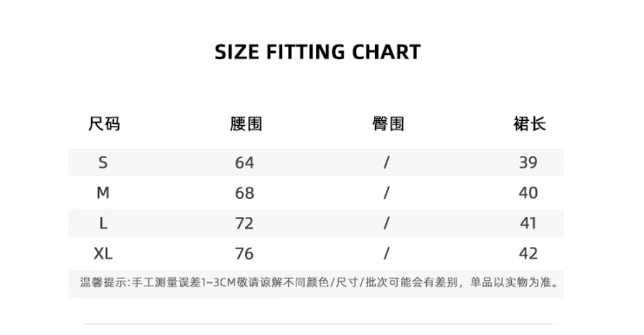
Task: Click the XL size row label
Action: (x=103, y=254)
